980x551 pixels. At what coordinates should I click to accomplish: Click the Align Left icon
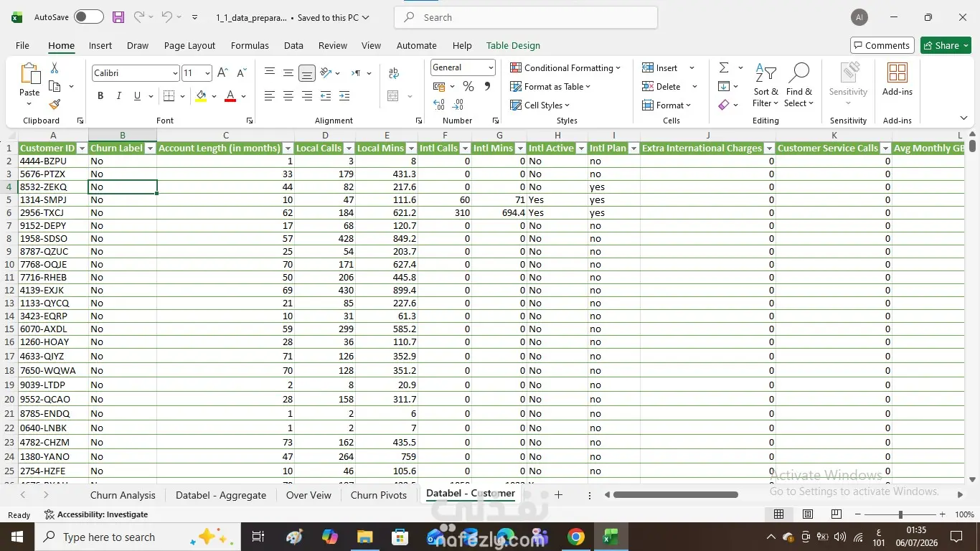tap(270, 95)
